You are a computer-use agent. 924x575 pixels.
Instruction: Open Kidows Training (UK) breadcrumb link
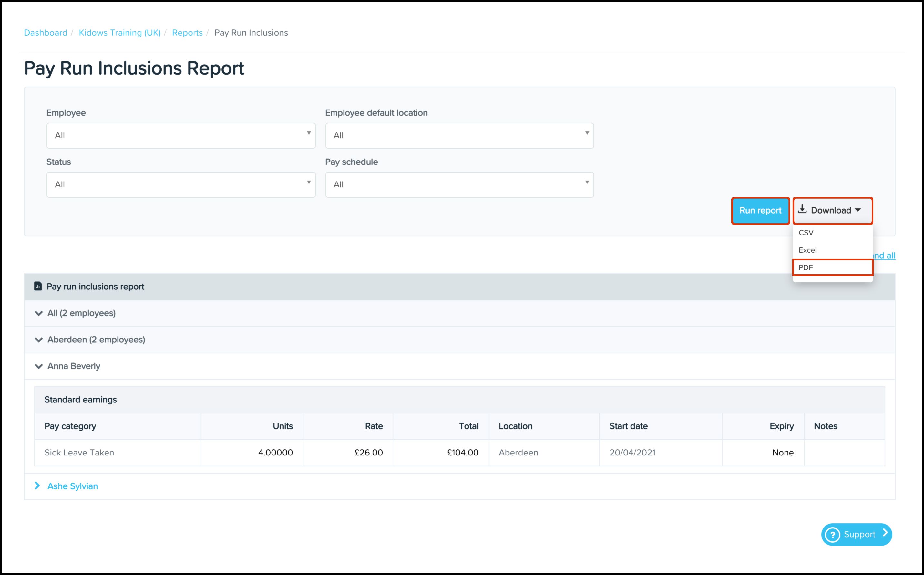coord(120,33)
